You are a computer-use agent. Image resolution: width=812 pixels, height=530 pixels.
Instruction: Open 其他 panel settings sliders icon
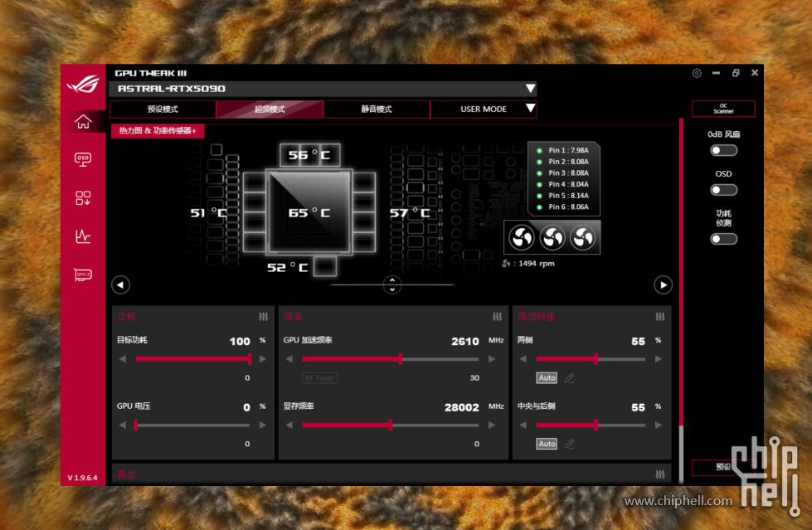click(x=659, y=474)
